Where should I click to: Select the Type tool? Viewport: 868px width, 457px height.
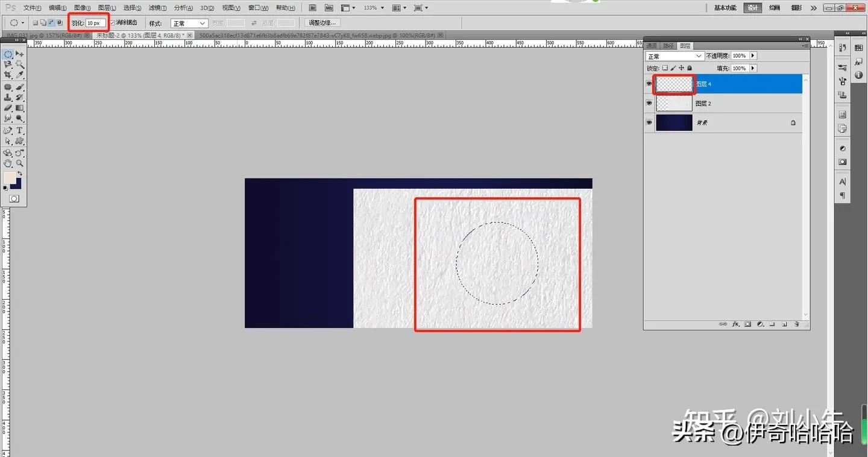coord(20,131)
